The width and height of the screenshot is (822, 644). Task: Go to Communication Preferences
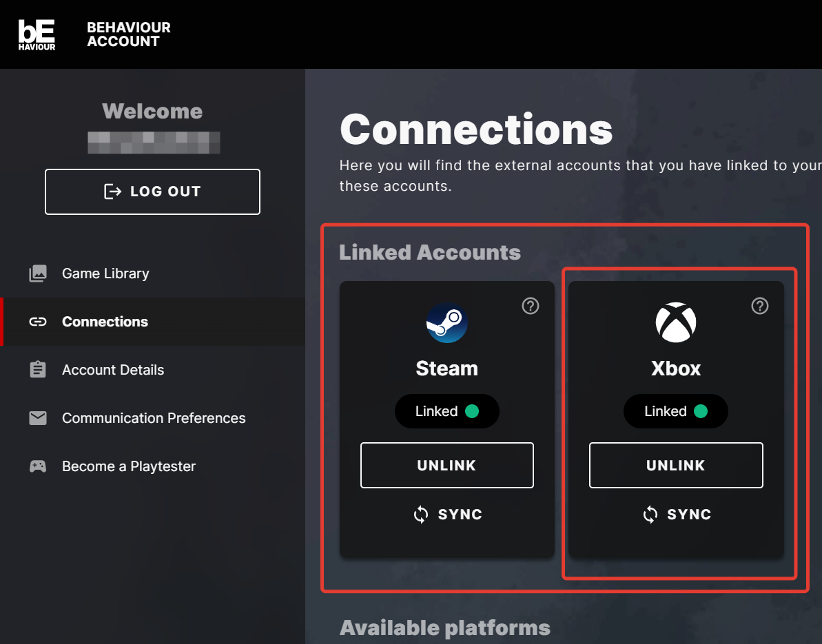click(152, 418)
